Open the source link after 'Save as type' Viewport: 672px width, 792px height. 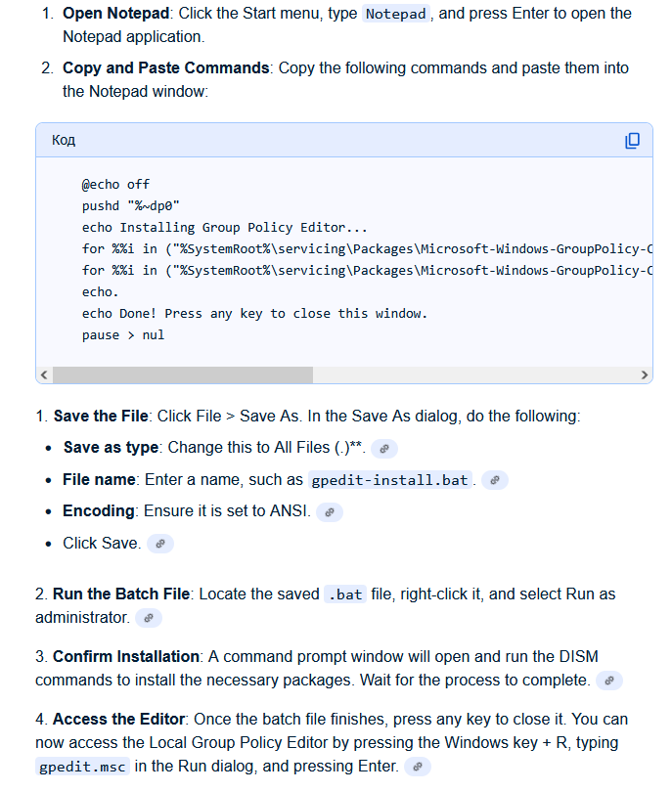click(x=384, y=449)
